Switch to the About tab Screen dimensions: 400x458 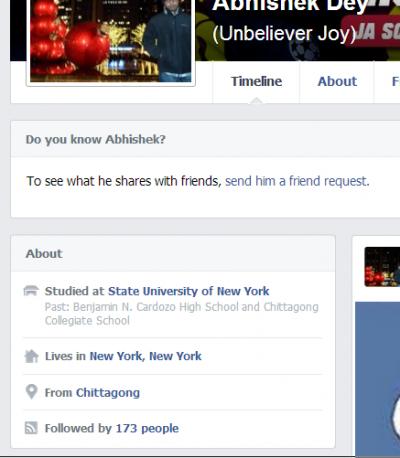point(337,81)
